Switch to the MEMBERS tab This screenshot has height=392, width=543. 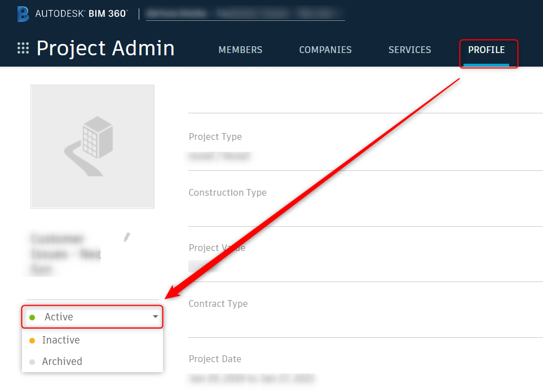coord(240,50)
